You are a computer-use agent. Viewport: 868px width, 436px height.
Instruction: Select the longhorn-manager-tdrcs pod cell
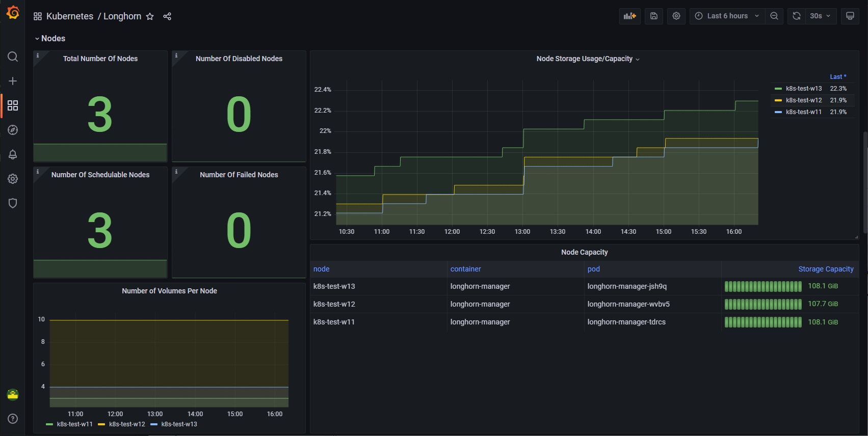652,322
